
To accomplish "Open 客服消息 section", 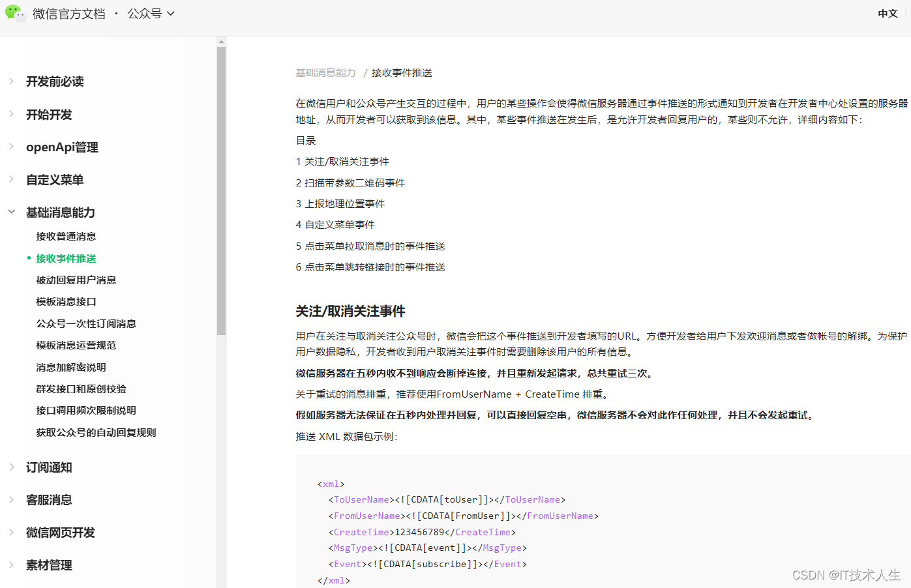I will point(49,500).
